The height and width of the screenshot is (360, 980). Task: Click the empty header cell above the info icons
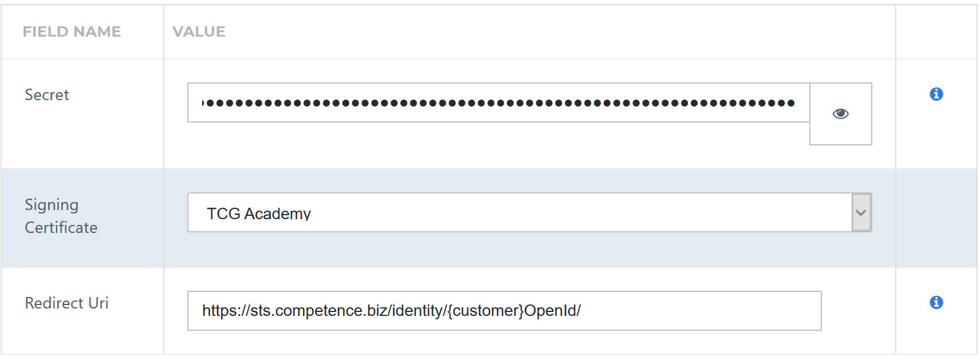point(936,31)
